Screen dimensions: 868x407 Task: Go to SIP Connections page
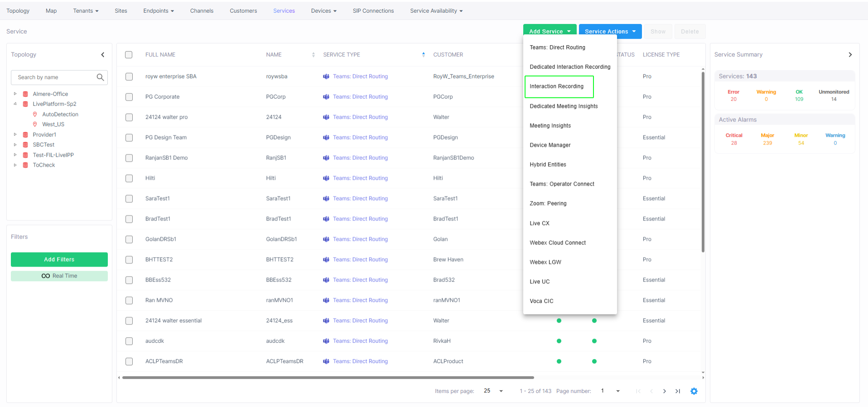click(x=373, y=11)
